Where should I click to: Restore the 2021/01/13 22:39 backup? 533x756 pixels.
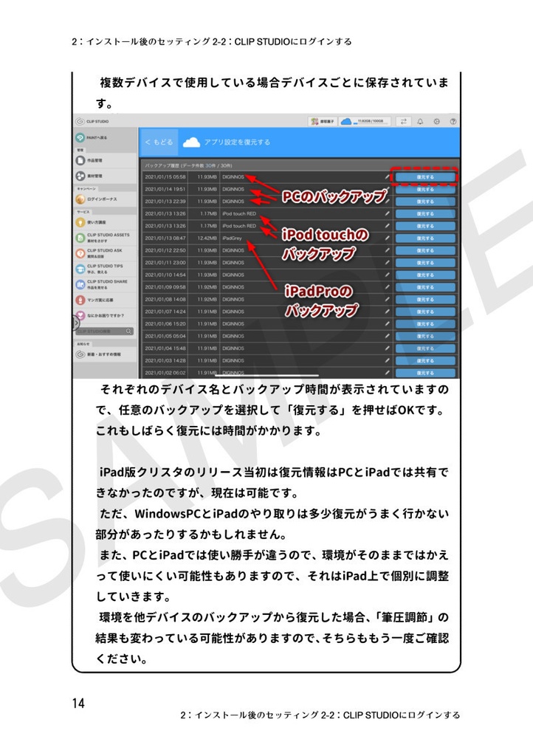click(x=424, y=202)
